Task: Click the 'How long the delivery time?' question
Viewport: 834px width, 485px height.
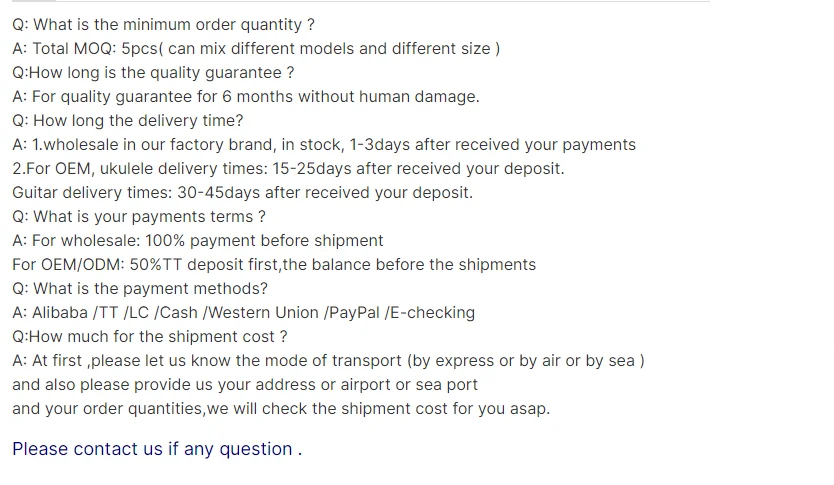Action: pyautogui.click(x=127, y=121)
